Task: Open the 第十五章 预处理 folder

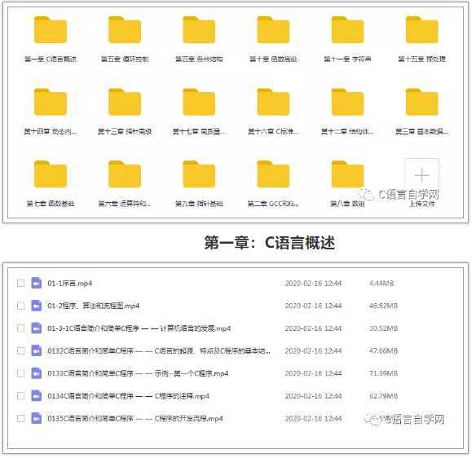Action: 422,30
